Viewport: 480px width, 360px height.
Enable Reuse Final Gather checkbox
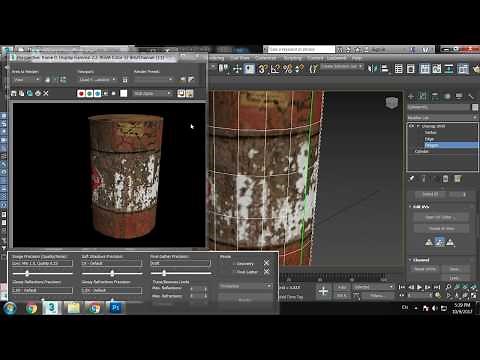coord(234,272)
